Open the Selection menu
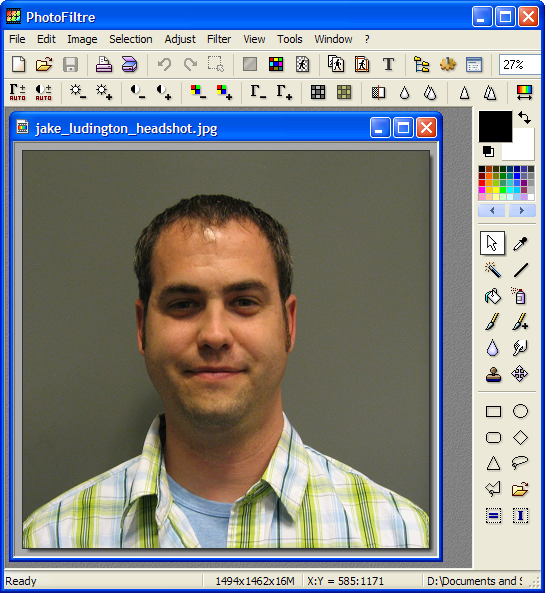The height and width of the screenshot is (593, 545). coord(130,39)
